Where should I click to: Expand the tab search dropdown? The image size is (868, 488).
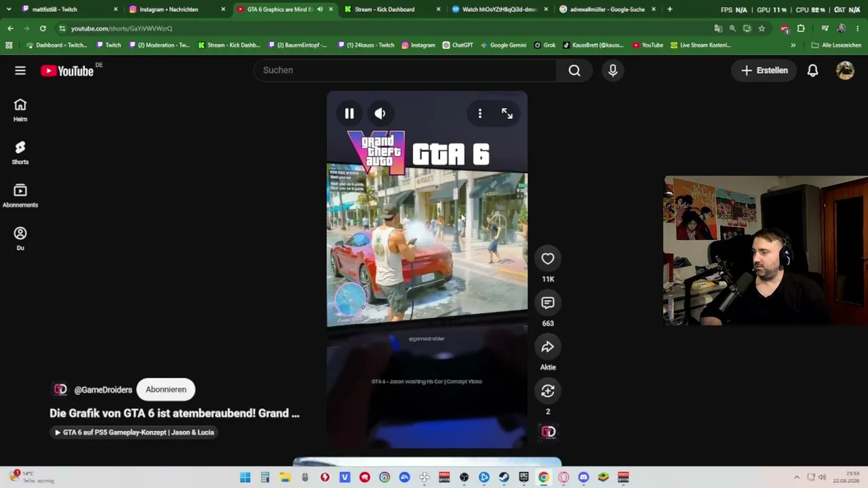tap(8, 9)
